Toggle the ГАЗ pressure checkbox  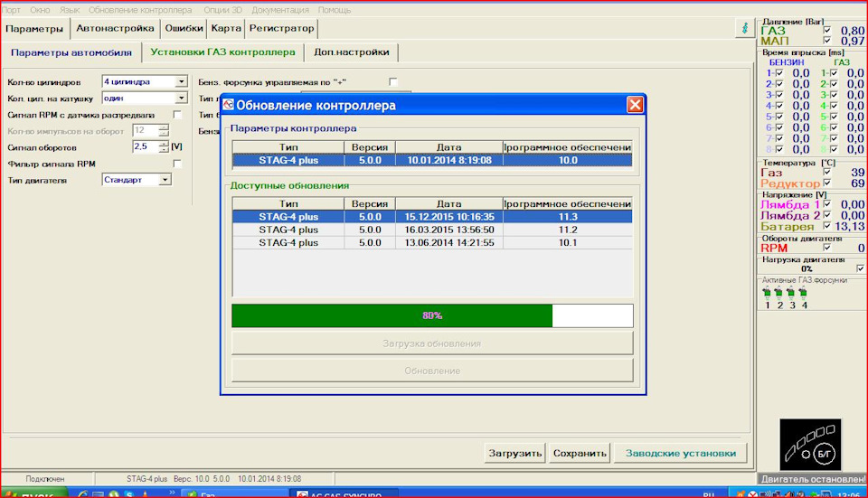click(x=827, y=31)
